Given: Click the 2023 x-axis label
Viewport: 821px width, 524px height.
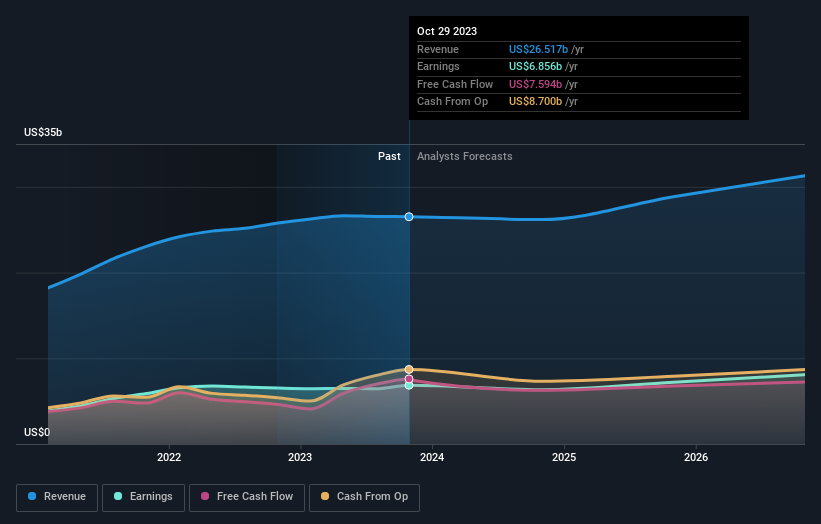Looking at the screenshot, I should click(300, 458).
